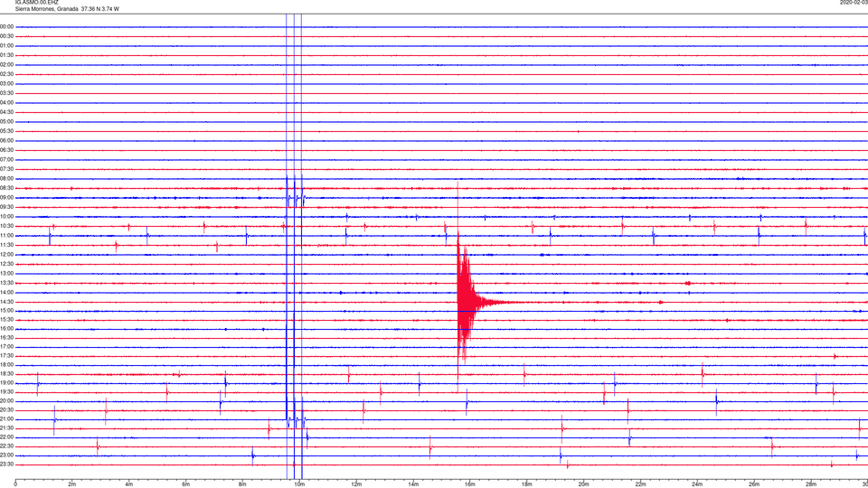Click the 14m axis tick label
868x488 pixels.
coord(413,484)
